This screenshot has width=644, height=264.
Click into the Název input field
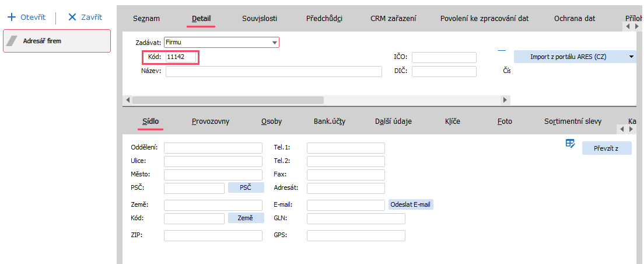coord(274,72)
